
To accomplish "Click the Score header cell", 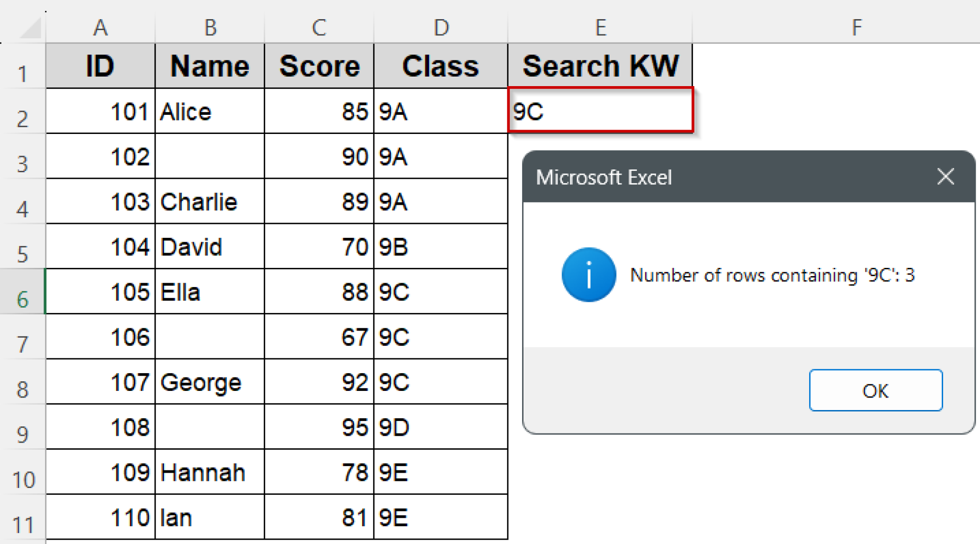I will (x=319, y=66).
